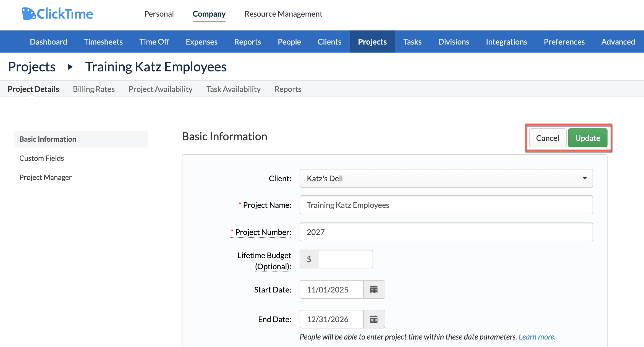This screenshot has height=347, width=644.
Task: Navigate to Timesheets
Action: 103,42
